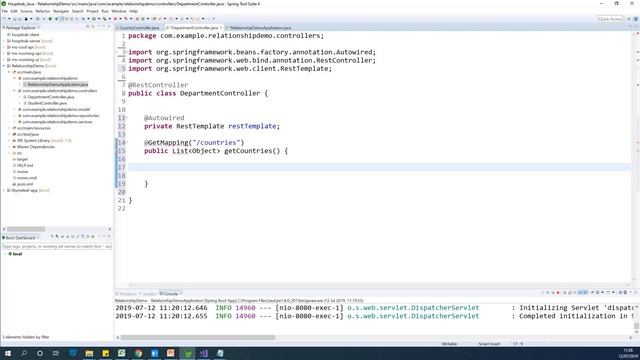Click the New file toolbar icon

point(4,19)
